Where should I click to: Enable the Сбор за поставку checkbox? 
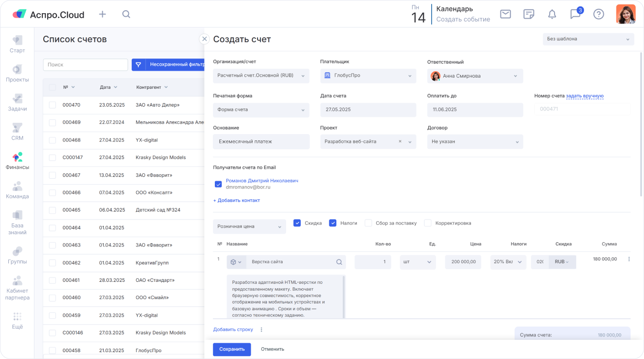tap(368, 223)
